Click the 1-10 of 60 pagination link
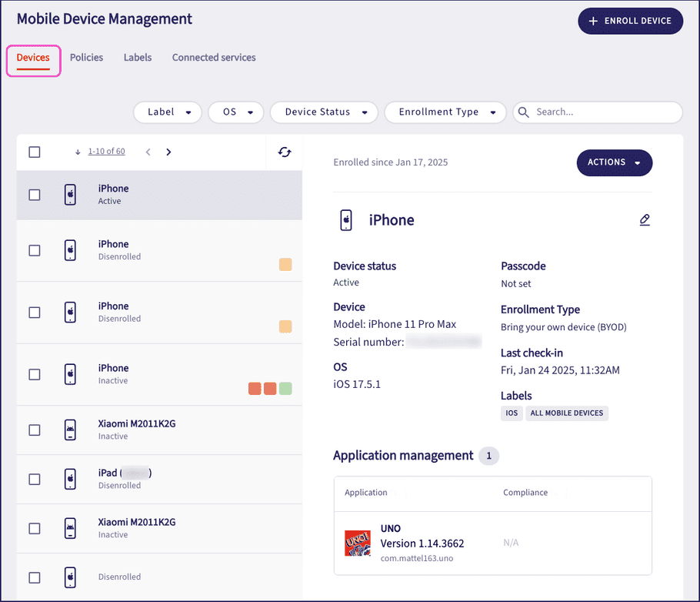Viewport: 700px width, 602px height. click(x=106, y=152)
